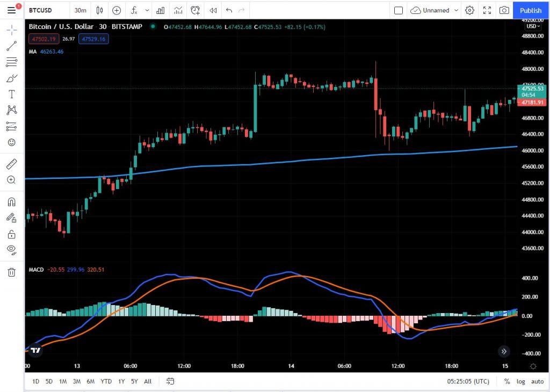This screenshot has width=550, height=392.
Task: Toggle log scale mode
Action: [520, 381]
